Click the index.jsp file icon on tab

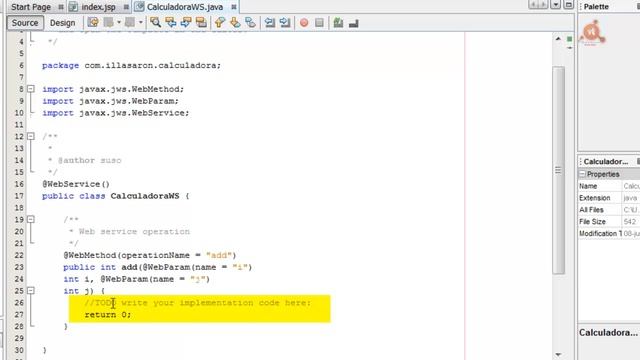(x=73, y=7)
